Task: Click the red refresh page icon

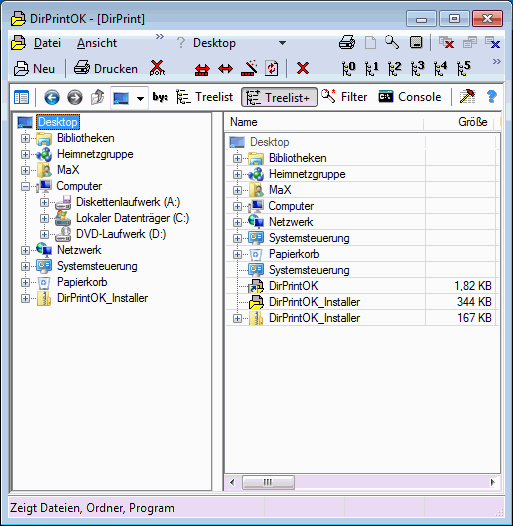Action: (271, 68)
